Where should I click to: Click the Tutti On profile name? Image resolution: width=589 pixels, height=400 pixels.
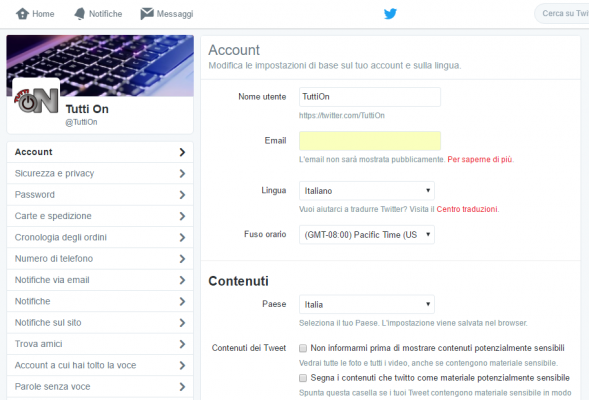point(87,109)
